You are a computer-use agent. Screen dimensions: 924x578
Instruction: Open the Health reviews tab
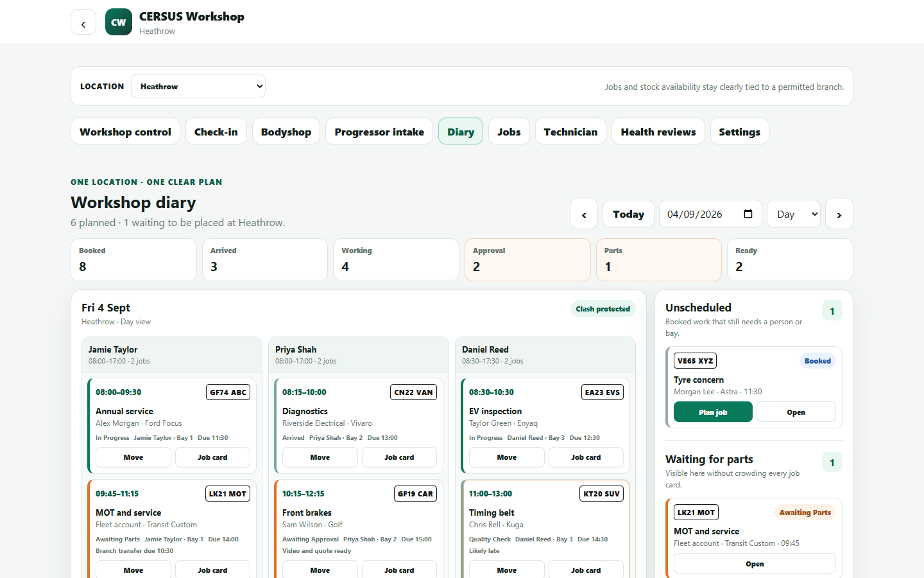click(x=658, y=131)
